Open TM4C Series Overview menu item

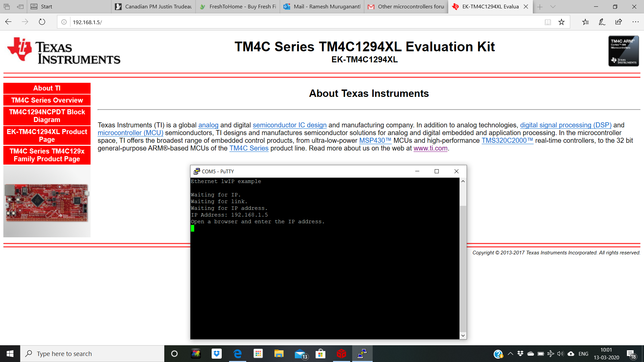pyautogui.click(x=47, y=100)
